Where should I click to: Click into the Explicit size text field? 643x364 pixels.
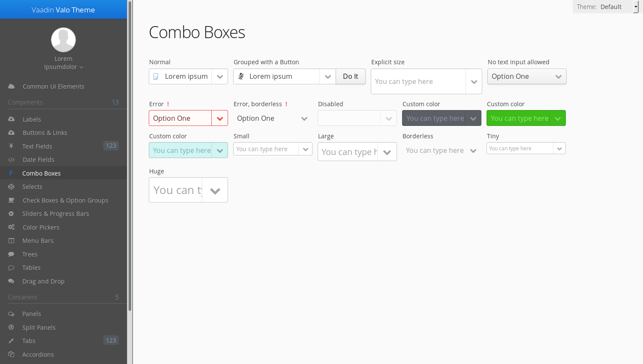(418, 81)
